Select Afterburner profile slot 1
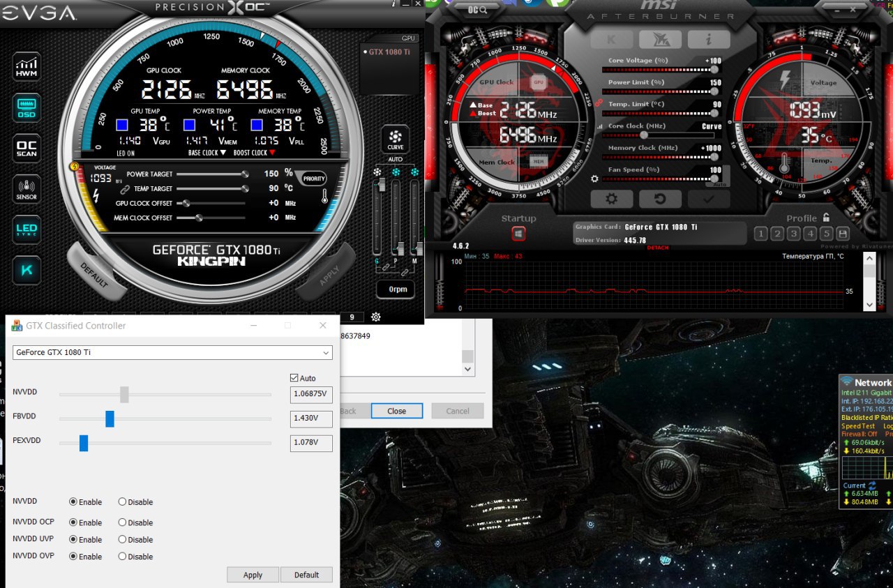Image resolution: width=893 pixels, height=588 pixels. (760, 234)
